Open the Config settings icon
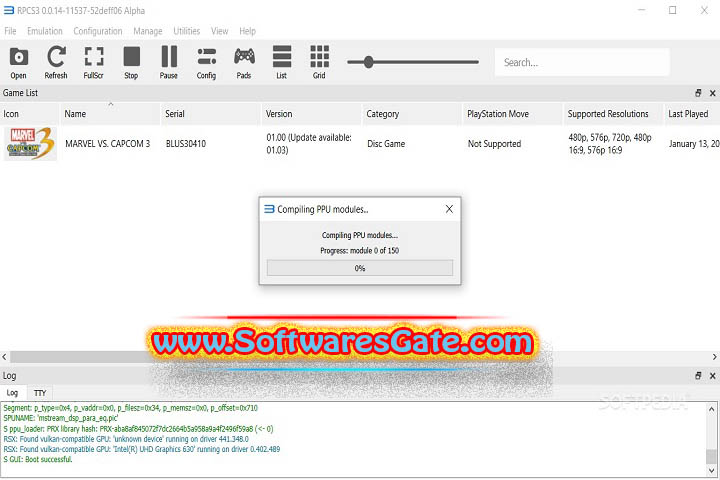The width and height of the screenshot is (720, 480). (x=207, y=62)
